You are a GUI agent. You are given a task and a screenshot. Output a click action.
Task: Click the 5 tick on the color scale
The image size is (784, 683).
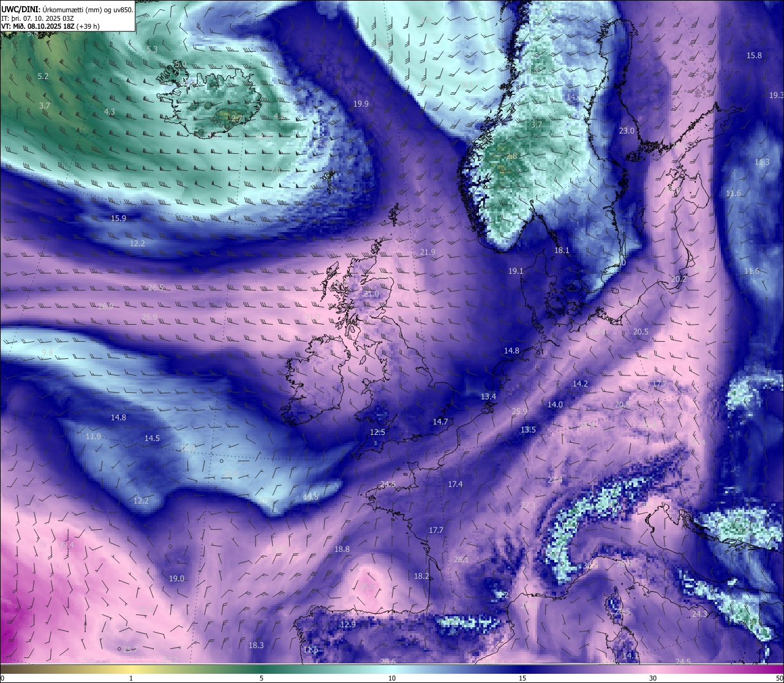[x=262, y=678]
